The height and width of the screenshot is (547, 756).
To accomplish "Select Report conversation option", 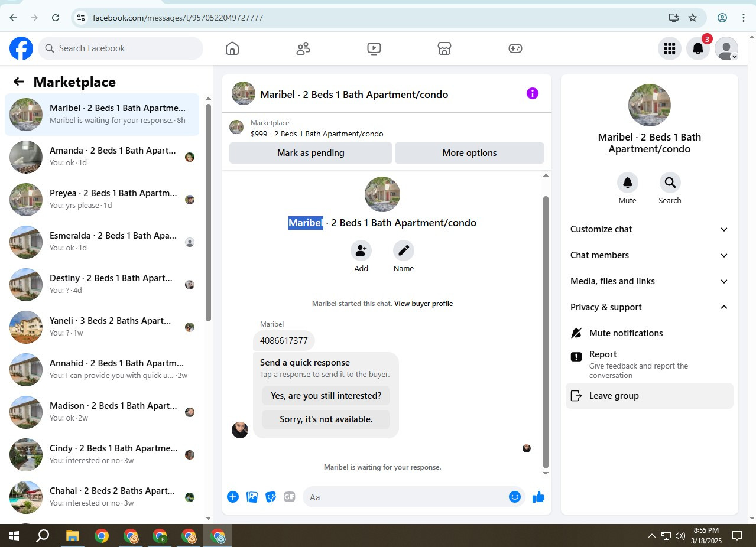I will 650,364.
